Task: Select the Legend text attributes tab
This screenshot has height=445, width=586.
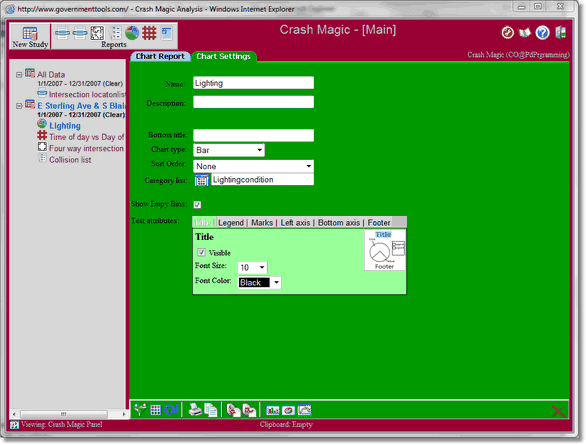Action: coord(231,223)
